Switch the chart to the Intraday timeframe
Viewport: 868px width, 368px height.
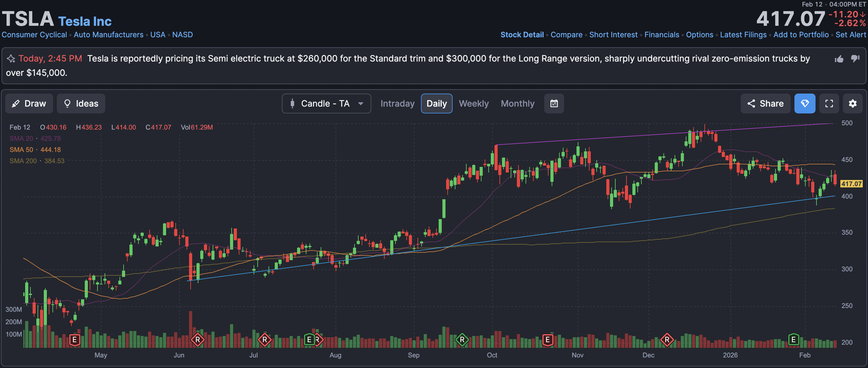[397, 103]
